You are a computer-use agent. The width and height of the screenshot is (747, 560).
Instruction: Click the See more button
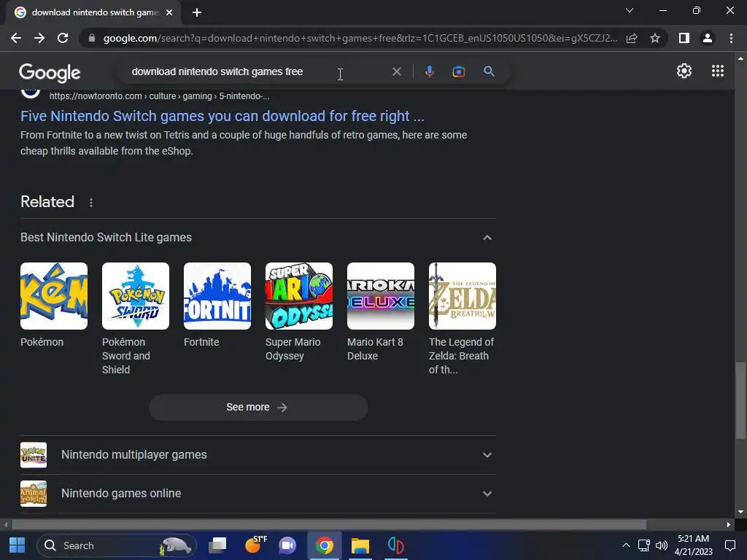click(x=258, y=407)
